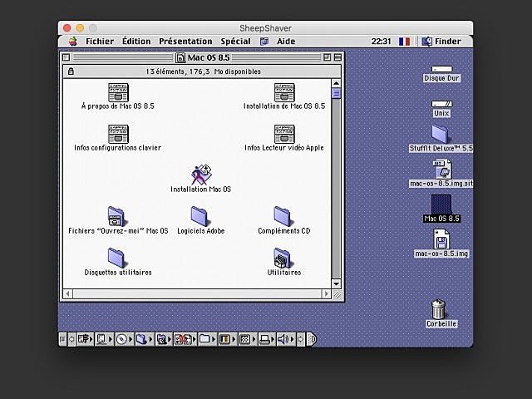
Task: Open the printer selector Control Strip module
Action: [x=267, y=339]
